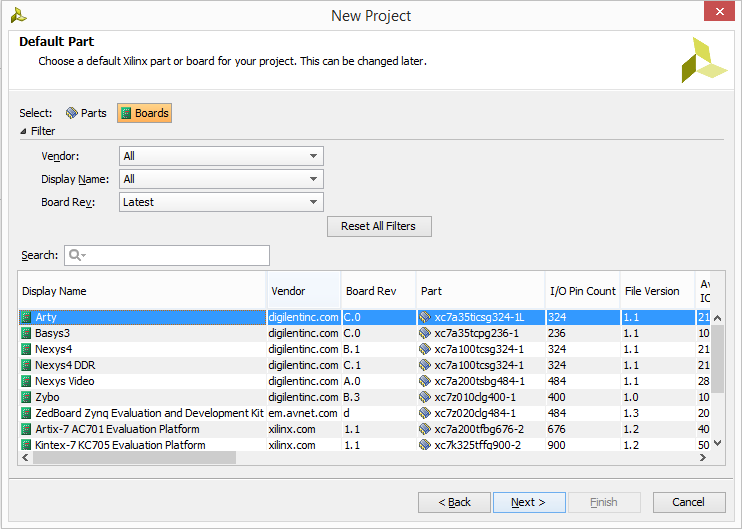
Task: Select the Nexys Video board name
Action: point(64,381)
